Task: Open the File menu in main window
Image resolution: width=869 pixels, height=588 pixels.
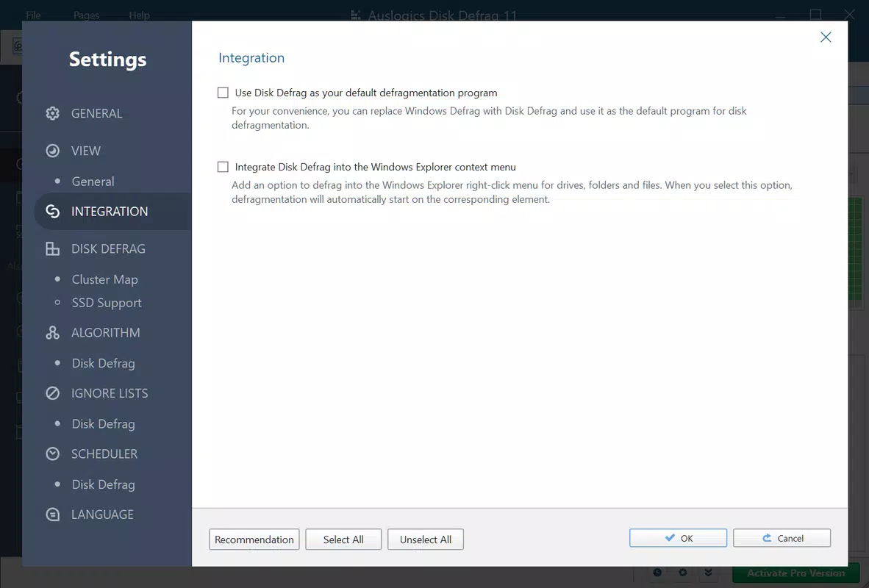Action: coord(33,15)
